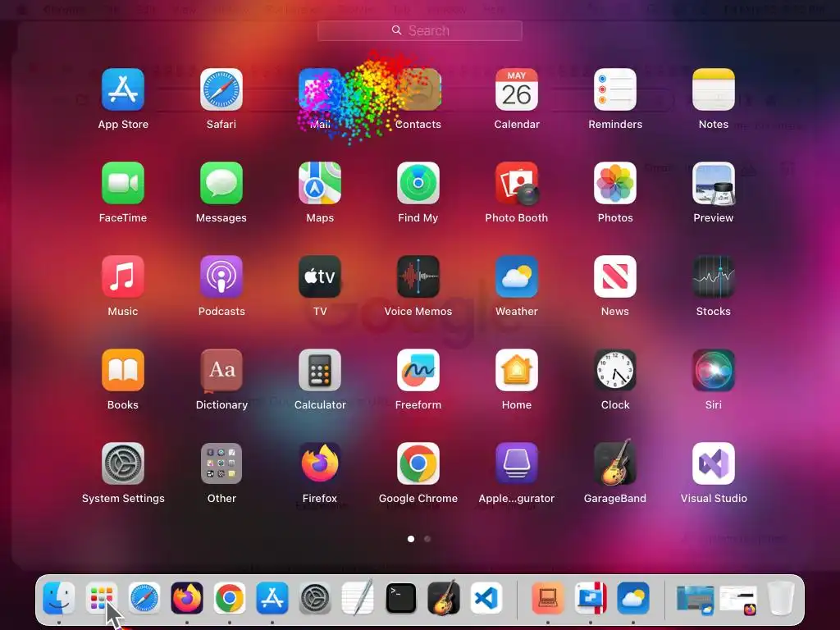
Task: Open Visual Studio Code in the Dock
Action: (x=486, y=598)
